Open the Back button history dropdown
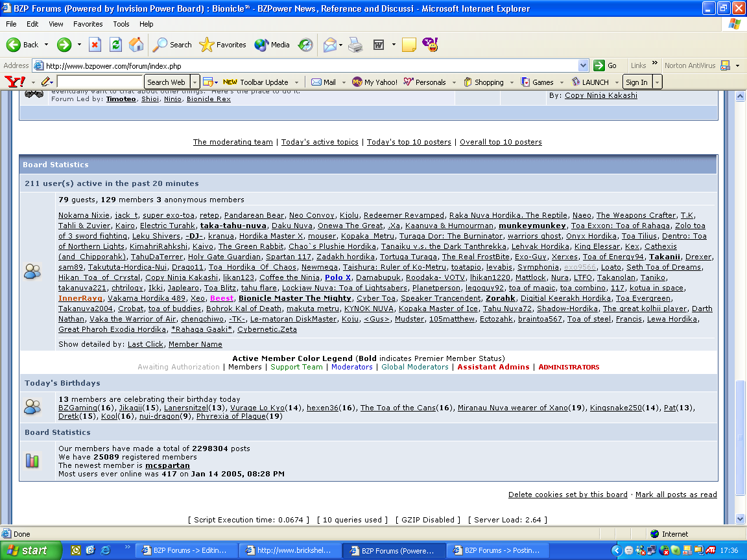The width and height of the screenshot is (747, 560). [x=46, y=45]
